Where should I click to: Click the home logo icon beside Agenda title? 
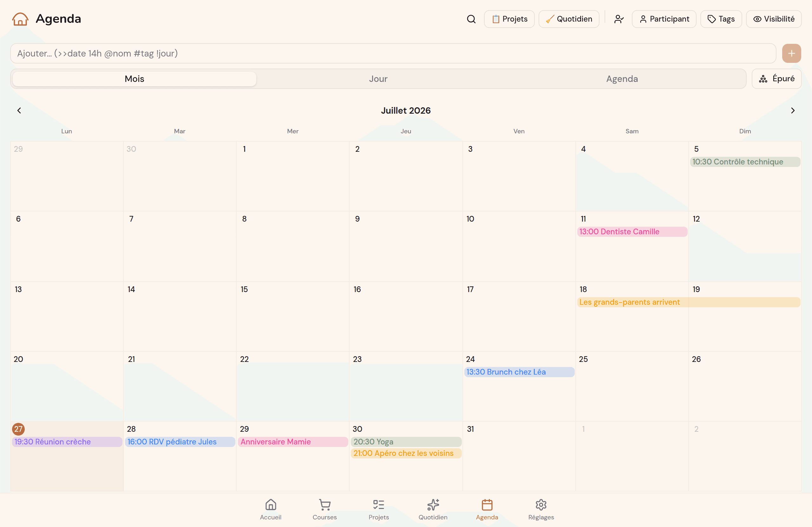(x=20, y=19)
